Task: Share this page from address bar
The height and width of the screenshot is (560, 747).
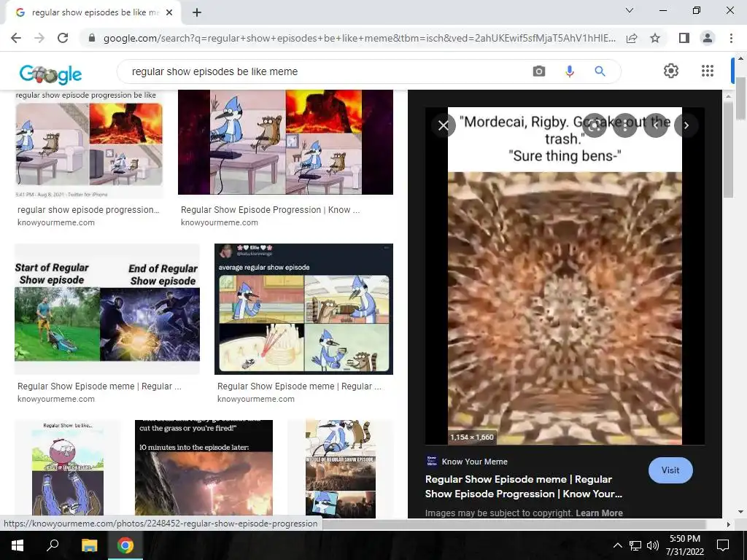Action: click(x=632, y=38)
